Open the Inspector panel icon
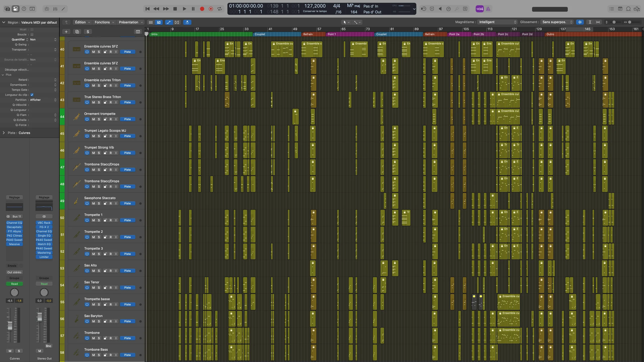 (16, 9)
